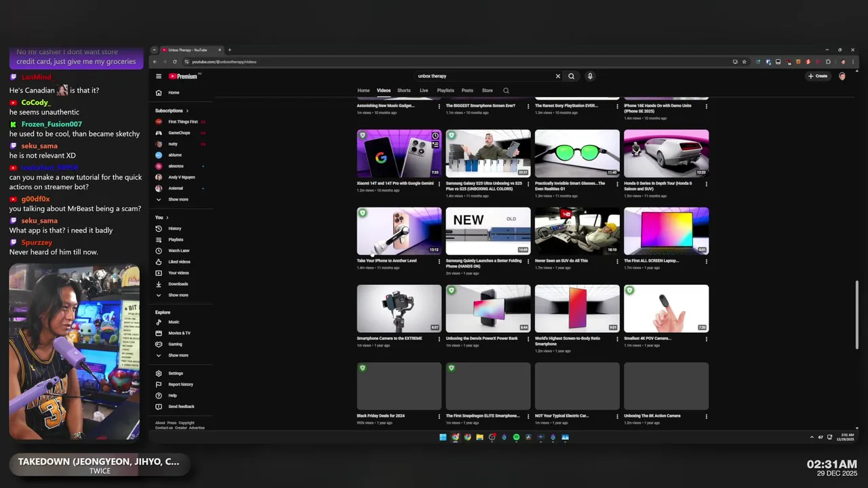Open Send feedback in sidebar
This screenshot has width=868, height=488.
181,407
